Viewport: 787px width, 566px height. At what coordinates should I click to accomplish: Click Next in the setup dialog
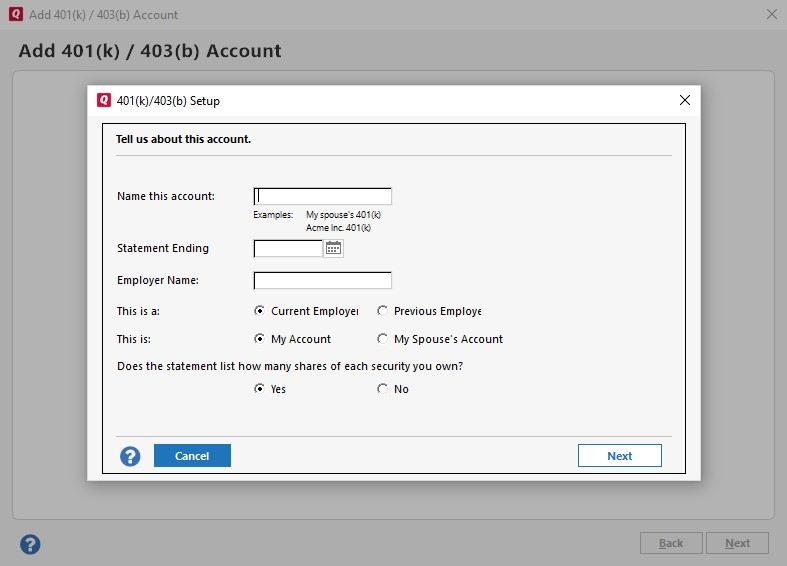pos(619,456)
